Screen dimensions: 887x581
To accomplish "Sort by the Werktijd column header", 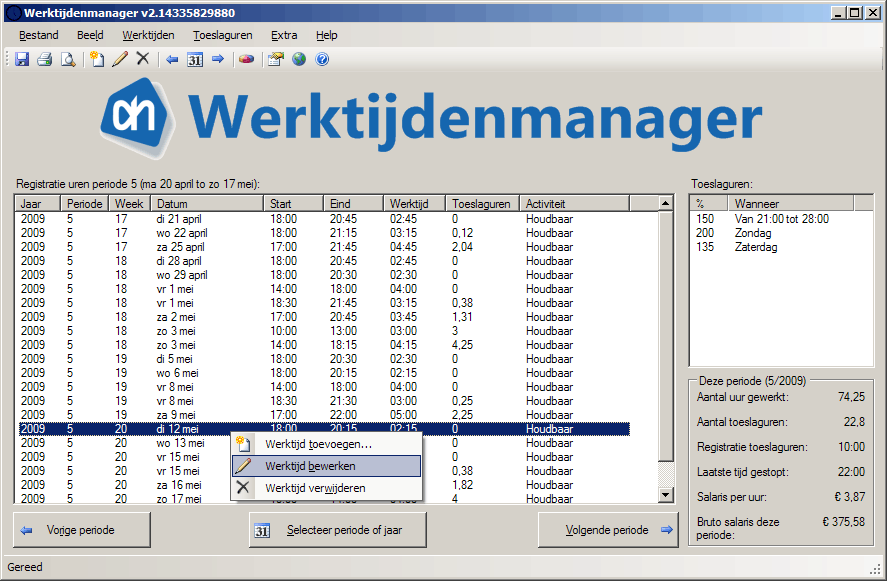I will point(415,204).
